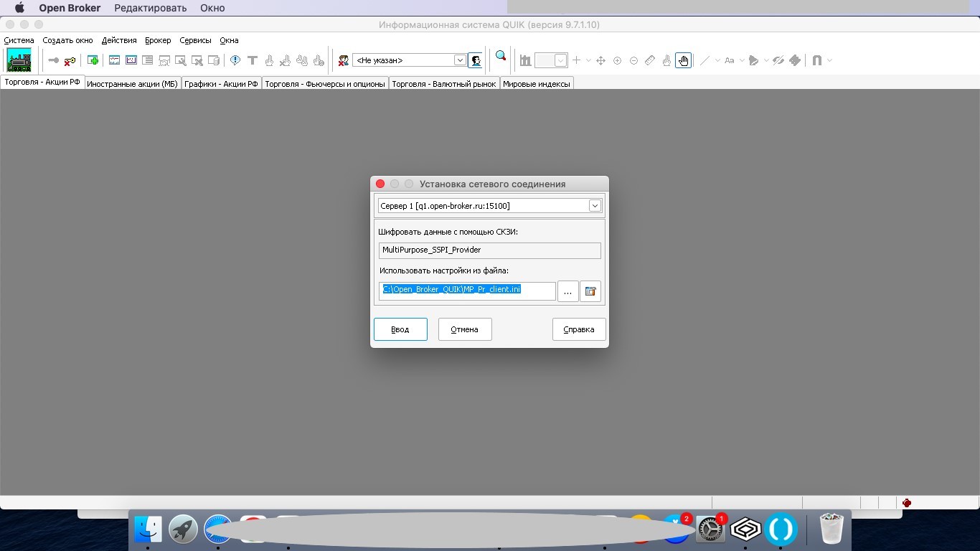Click the magnifier search instrument icon
Image resolution: width=980 pixels, height=551 pixels.
click(501, 56)
